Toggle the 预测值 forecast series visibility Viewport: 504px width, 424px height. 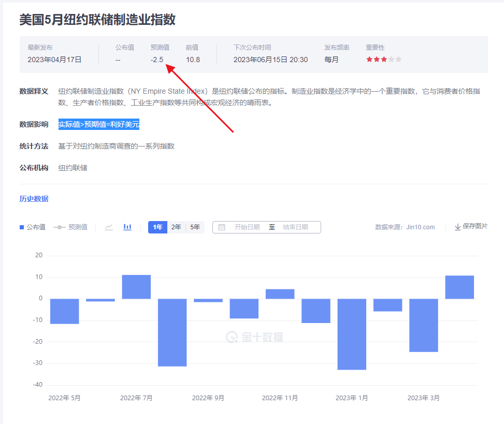[77, 227]
